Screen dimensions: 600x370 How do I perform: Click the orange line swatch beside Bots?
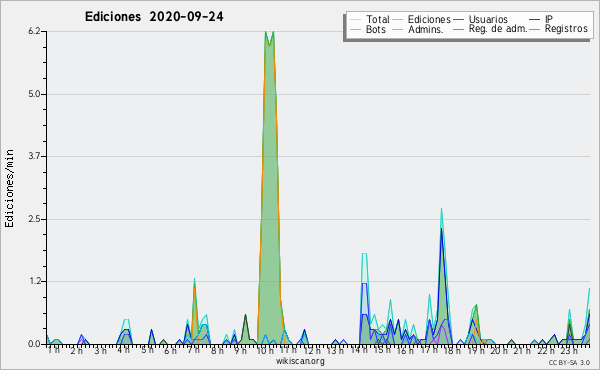[355, 29]
